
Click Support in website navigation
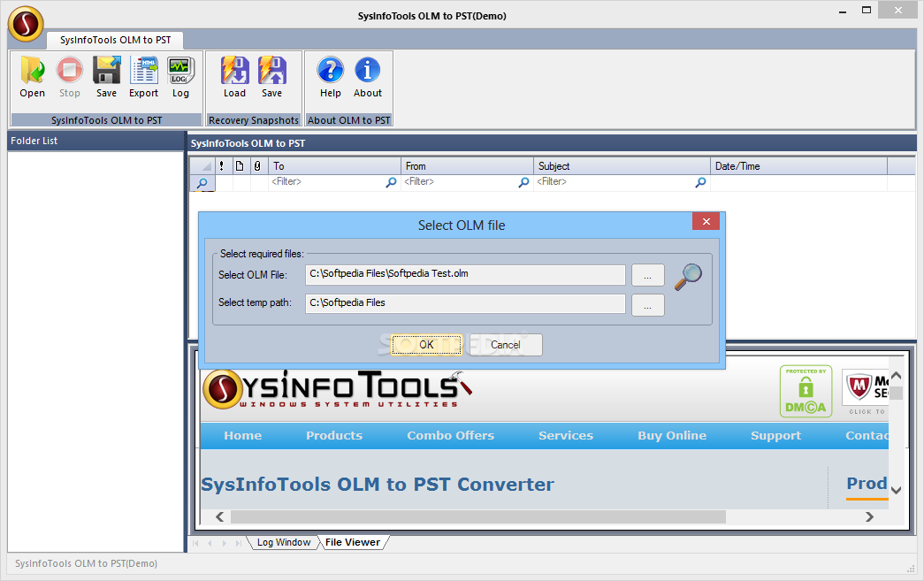pyautogui.click(x=775, y=435)
